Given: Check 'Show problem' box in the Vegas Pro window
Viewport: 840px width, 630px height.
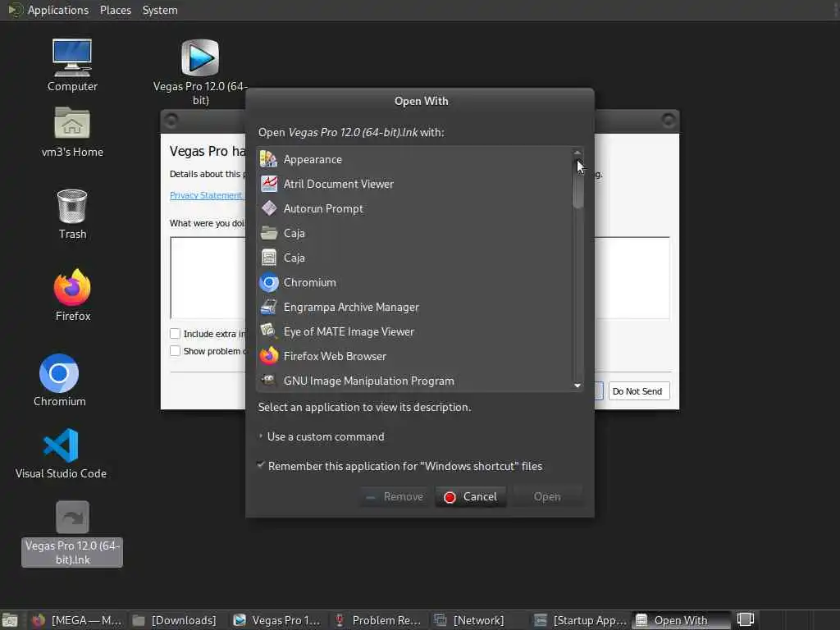Looking at the screenshot, I should click(x=175, y=351).
